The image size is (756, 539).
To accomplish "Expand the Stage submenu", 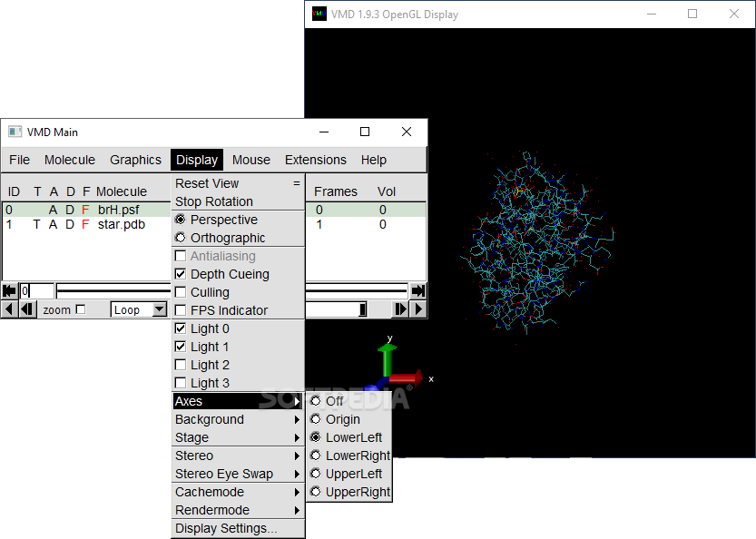I will 238,437.
